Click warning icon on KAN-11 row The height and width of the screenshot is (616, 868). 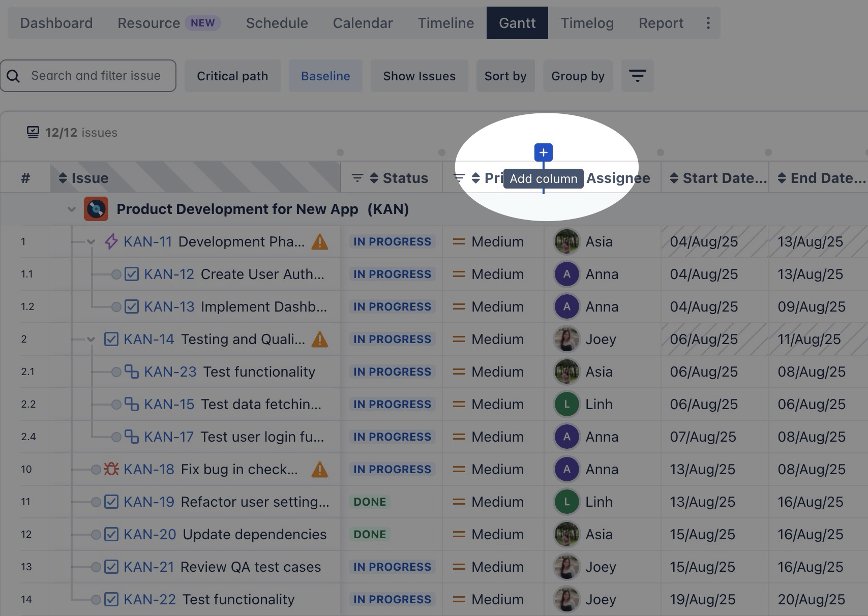tap(319, 242)
